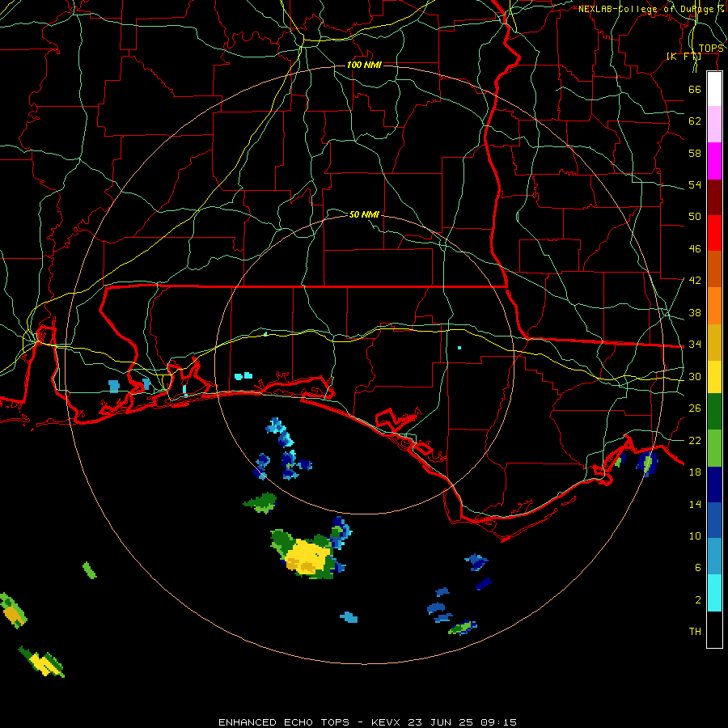Click the dark green legend swatch
The height and width of the screenshot is (728, 728).
pyautogui.click(x=714, y=412)
